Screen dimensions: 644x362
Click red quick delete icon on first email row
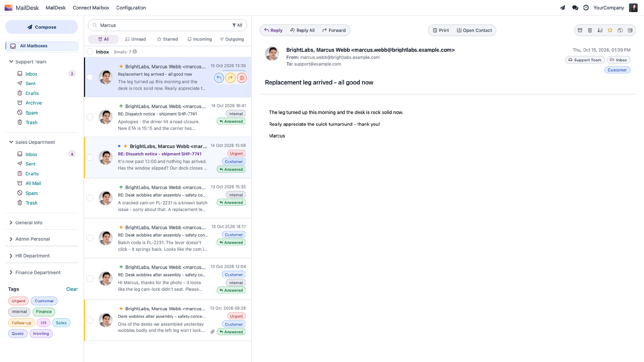pyautogui.click(x=242, y=78)
